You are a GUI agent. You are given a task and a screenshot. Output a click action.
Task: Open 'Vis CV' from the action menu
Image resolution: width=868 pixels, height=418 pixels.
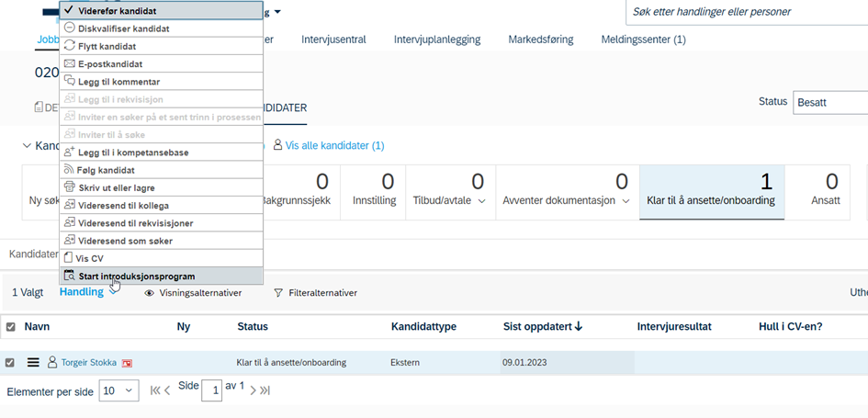161,258
